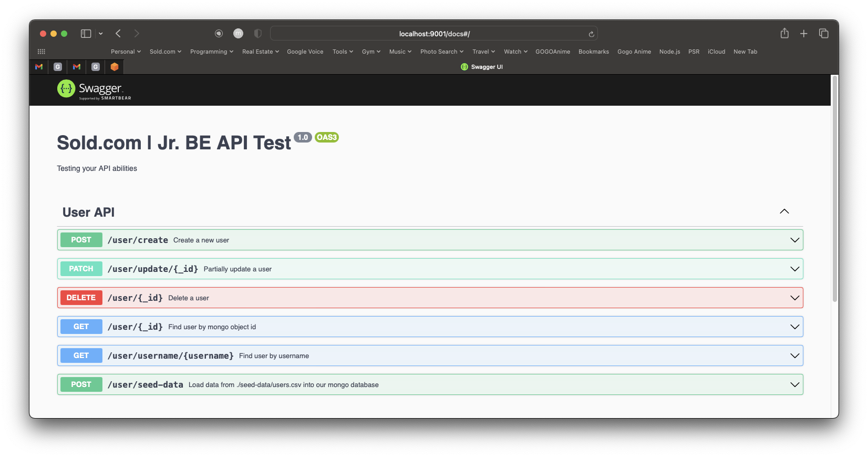868x457 pixels.
Task: Expand the /user/create endpoint arrow
Action: pos(795,240)
